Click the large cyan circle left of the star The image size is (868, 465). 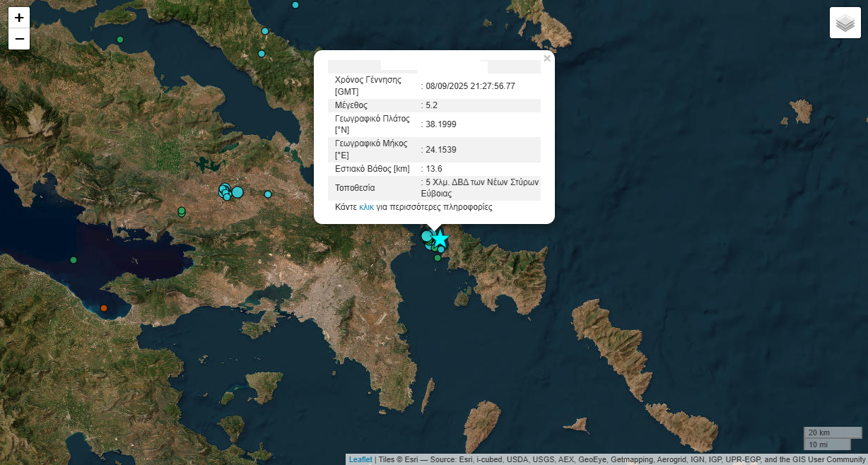click(427, 236)
